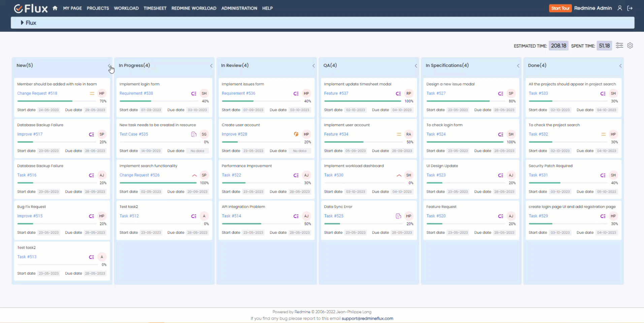644x323 pixels.
Task: Click the Flux logo in the navbar
Action: pos(30,8)
